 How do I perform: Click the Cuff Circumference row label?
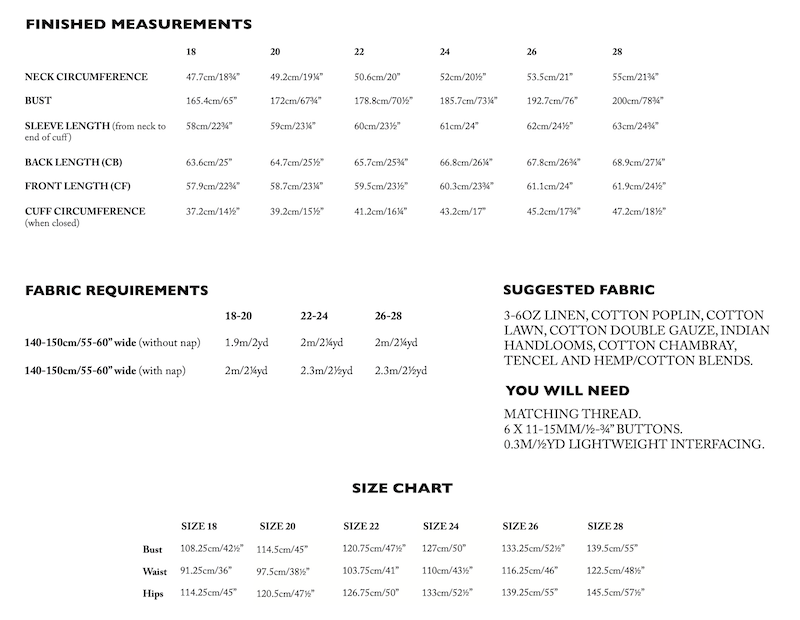tap(85, 212)
